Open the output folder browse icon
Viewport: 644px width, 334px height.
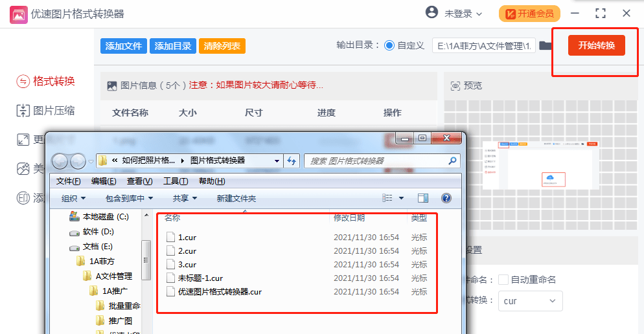(x=546, y=45)
